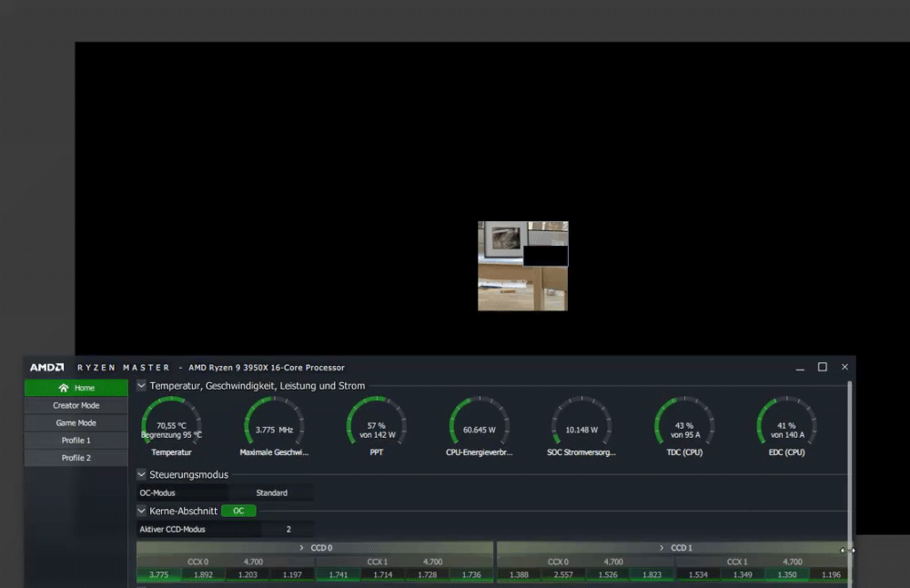
Task: Collapse the Temperatur, Geschwindigkeit, Leistung und Strom section
Action: (141, 385)
